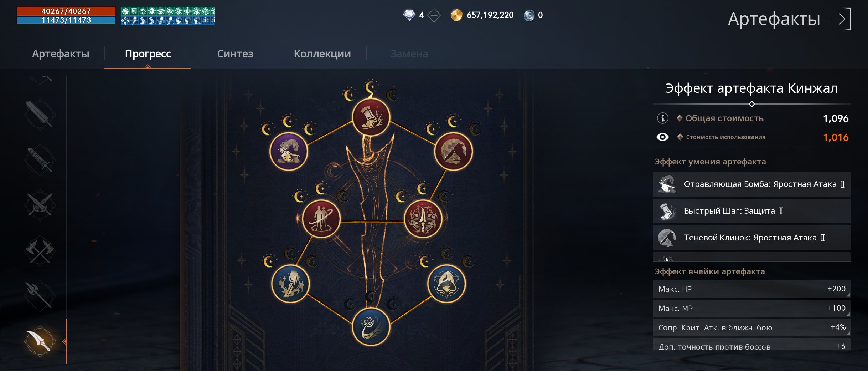Exit the Артефакты screen via arrow icon
This screenshot has width=868, height=371.
(x=841, y=19)
